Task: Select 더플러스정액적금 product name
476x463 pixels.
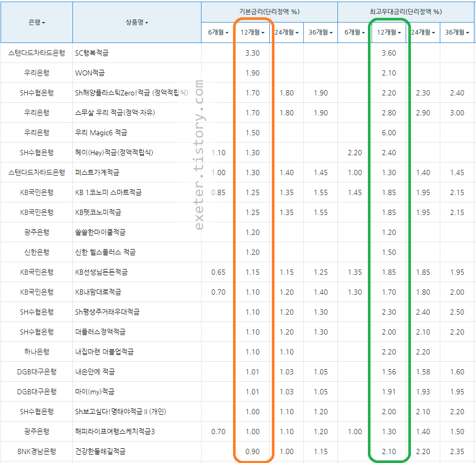Action: pyautogui.click(x=100, y=332)
